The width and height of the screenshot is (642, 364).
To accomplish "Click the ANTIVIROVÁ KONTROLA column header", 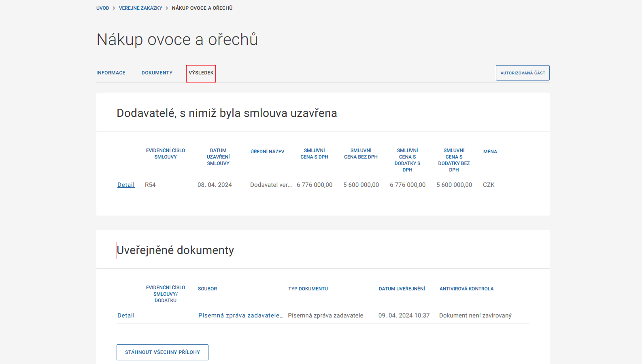I will click(466, 289).
